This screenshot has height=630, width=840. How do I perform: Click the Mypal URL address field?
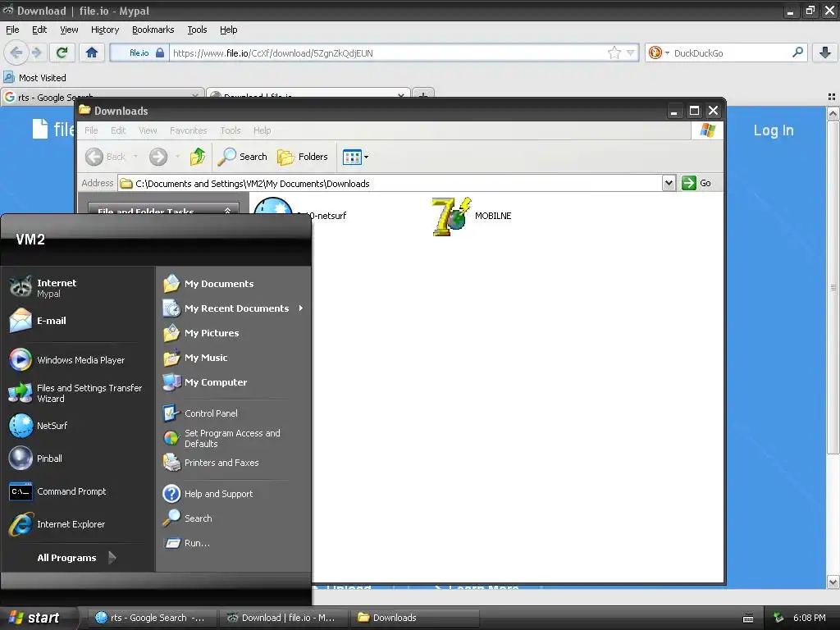coord(388,53)
